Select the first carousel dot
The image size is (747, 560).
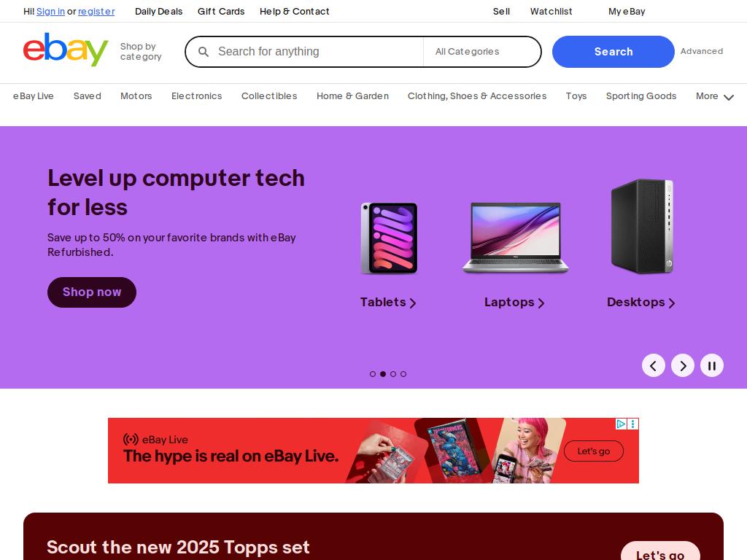click(x=373, y=374)
